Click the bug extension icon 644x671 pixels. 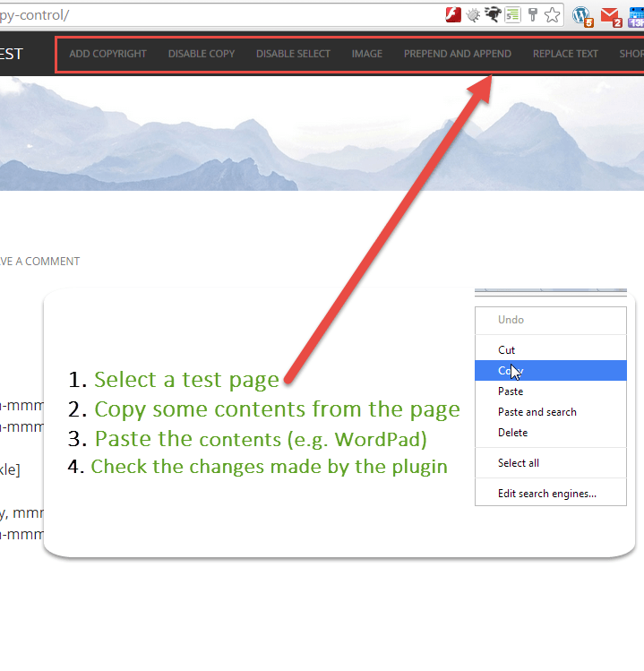473,14
